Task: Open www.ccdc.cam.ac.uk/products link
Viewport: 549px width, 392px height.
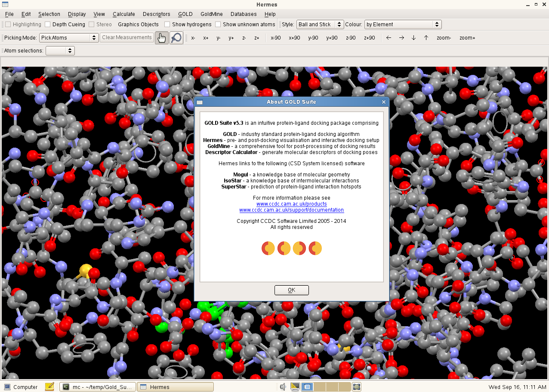Action: 291,204
